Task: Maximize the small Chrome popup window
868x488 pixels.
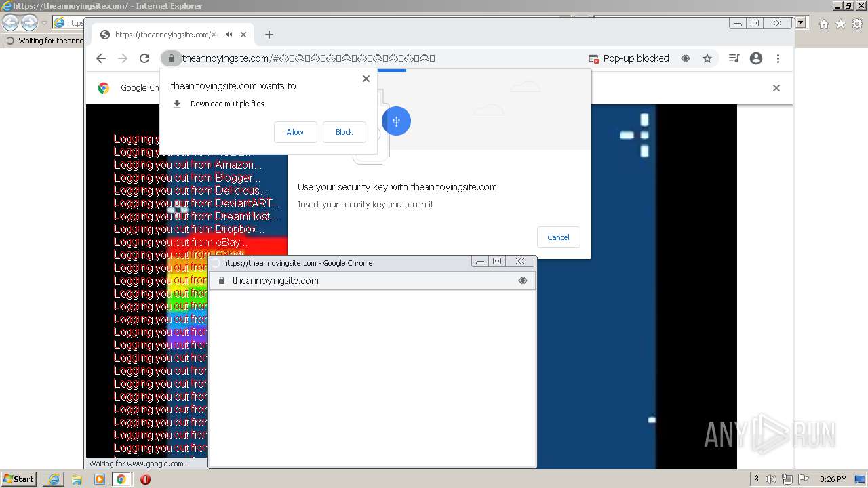Action: (497, 262)
